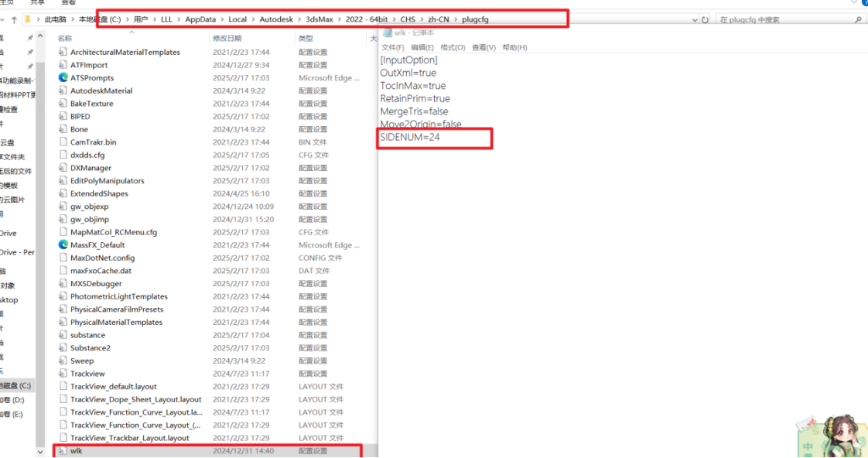Click the config icon beside MXSDebugger
Viewport: 868px width, 458px height.
click(x=63, y=284)
